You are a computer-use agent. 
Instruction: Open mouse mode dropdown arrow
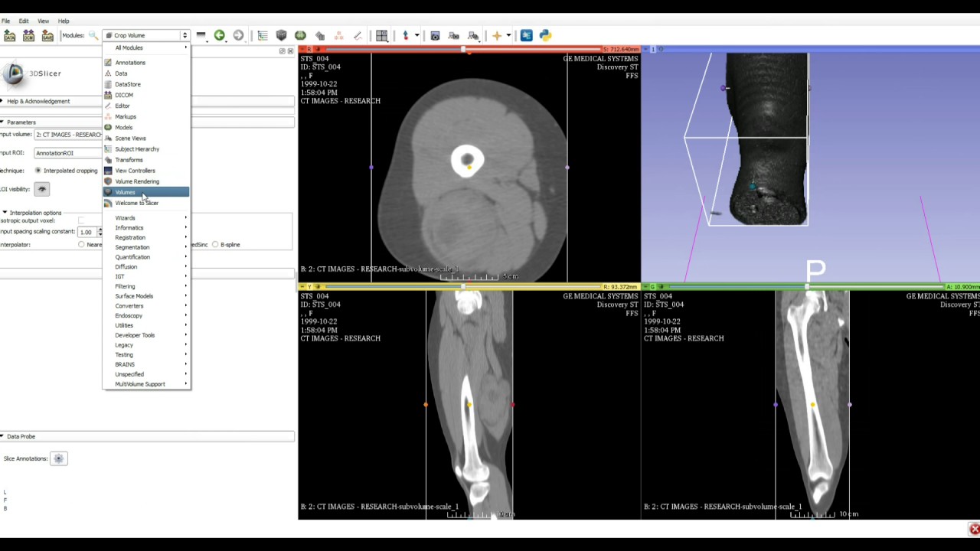tap(416, 35)
